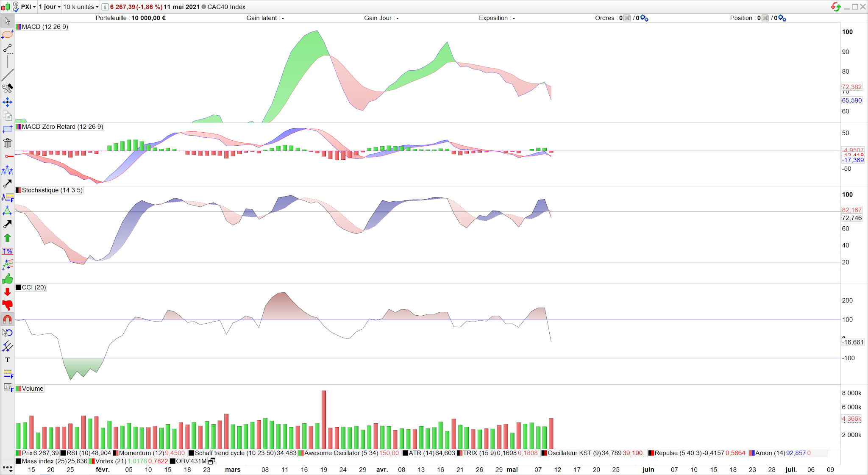Click the CCI black color swatch
Image resolution: width=868 pixels, height=475 pixels.
(x=18, y=287)
